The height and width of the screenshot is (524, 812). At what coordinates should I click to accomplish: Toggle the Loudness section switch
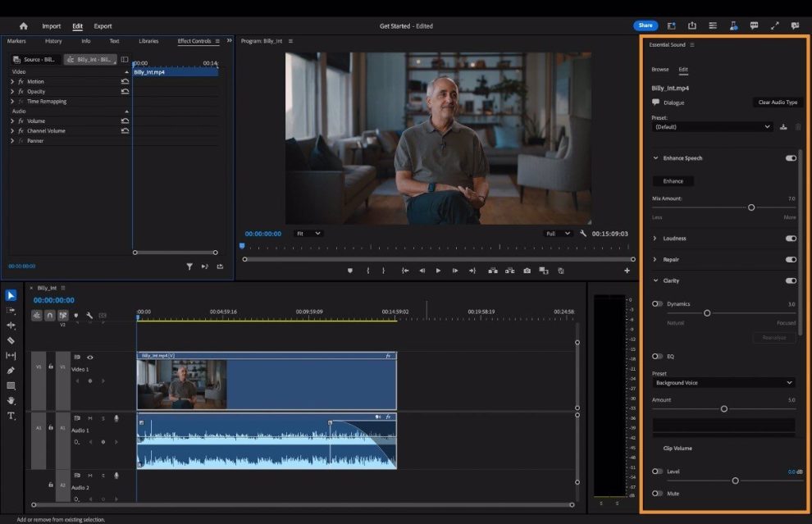pos(791,239)
